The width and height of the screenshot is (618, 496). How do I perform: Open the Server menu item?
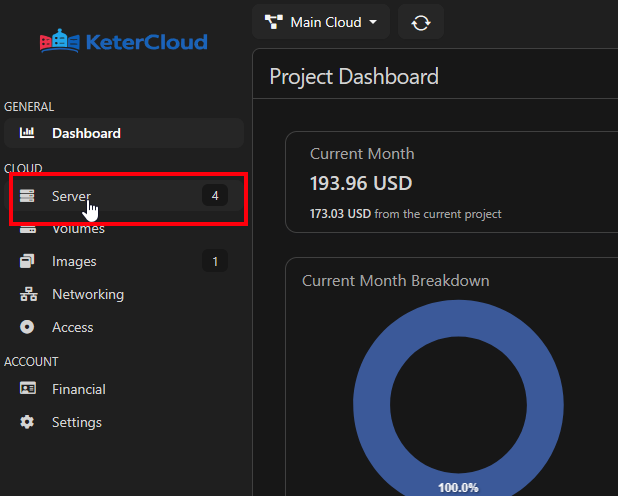(x=124, y=196)
